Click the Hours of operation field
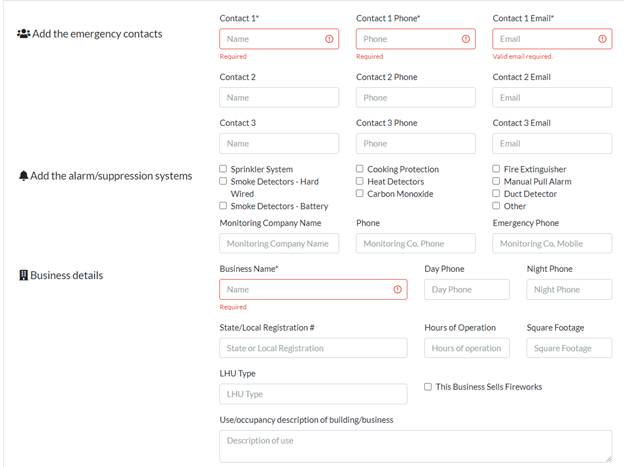Viewport: 624px width, 467px height. pyautogui.click(x=467, y=348)
